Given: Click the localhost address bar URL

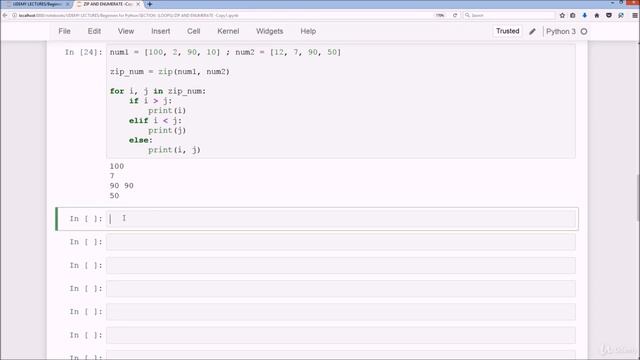Looking at the screenshot, I should 129,15.
